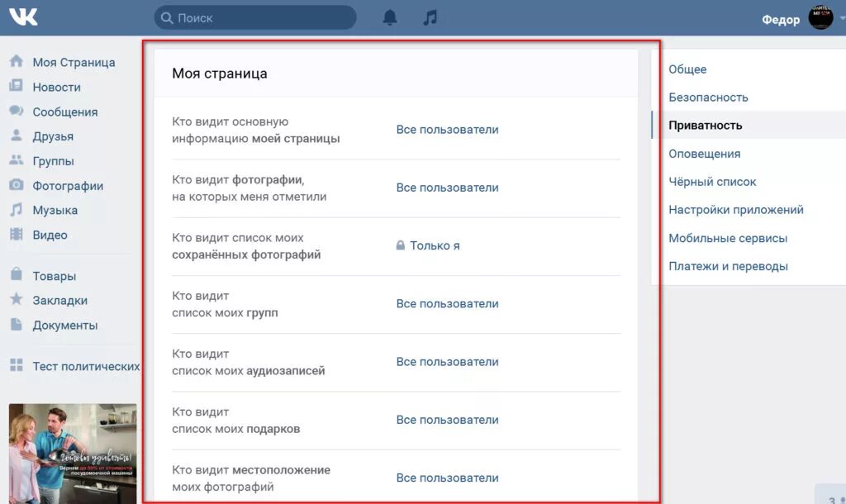Click the lock icon next to Только я
846x504 pixels.
[401, 245]
